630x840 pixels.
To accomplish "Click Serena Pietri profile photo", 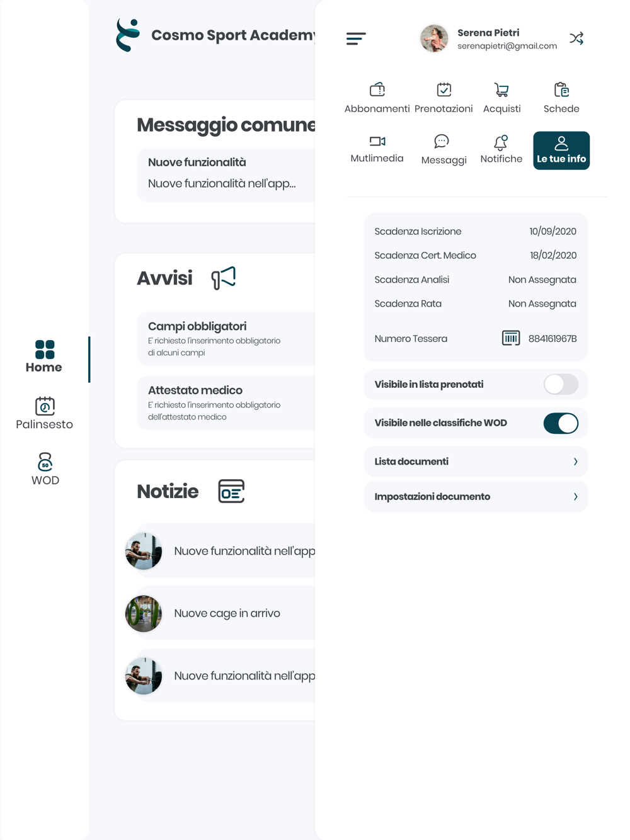I will coord(434,38).
